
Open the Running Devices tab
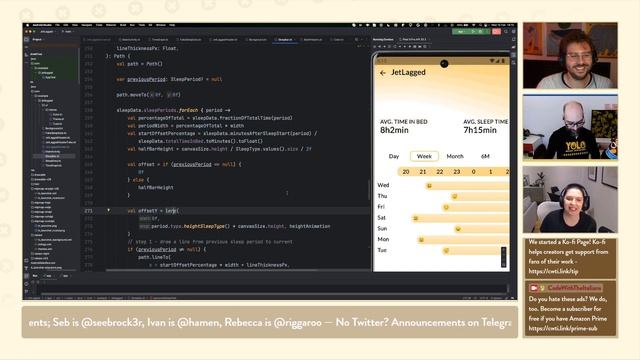click(x=383, y=40)
